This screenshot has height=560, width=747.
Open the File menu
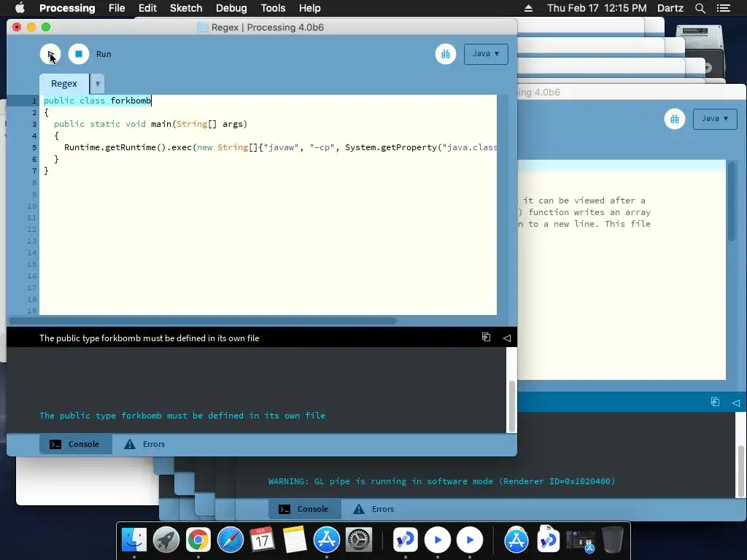[117, 8]
